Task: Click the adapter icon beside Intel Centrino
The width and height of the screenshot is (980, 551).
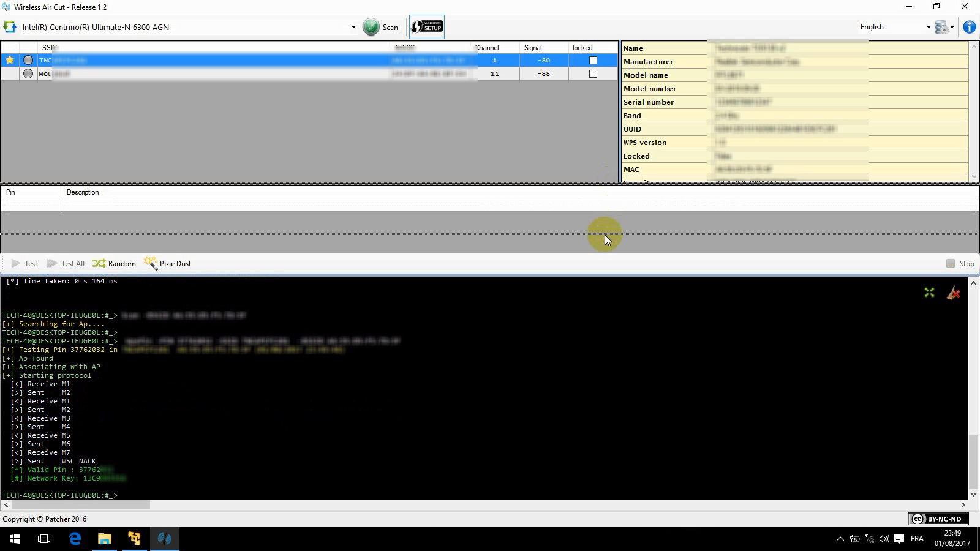Action: (10, 27)
